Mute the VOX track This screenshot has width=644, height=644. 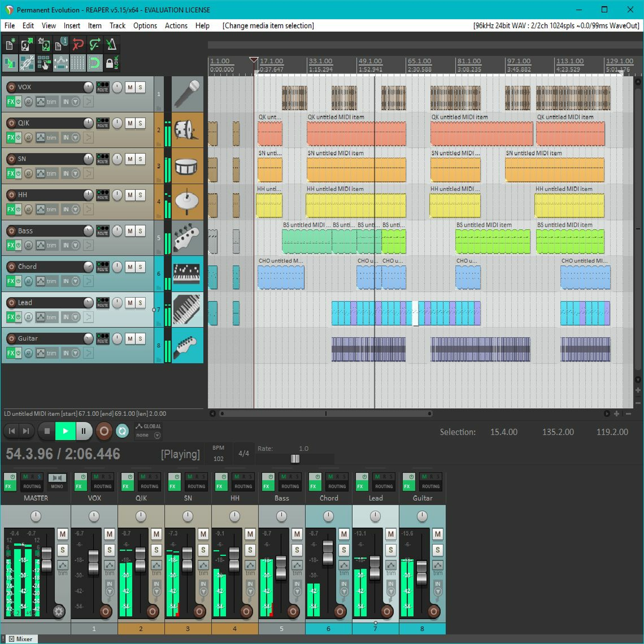[130, 87]
